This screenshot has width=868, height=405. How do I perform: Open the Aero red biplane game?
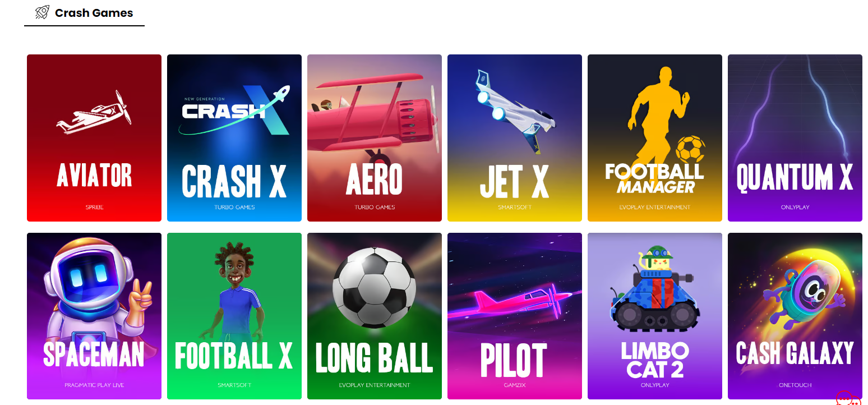tap(375, 138)
